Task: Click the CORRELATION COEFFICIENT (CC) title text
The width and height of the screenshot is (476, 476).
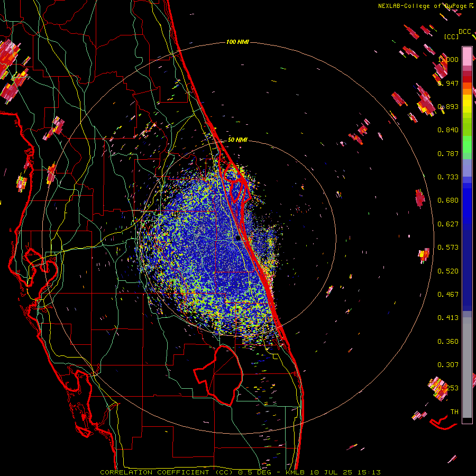Action: point(167,472)
